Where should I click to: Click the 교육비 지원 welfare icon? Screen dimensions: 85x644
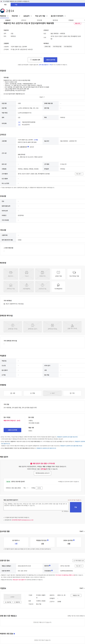58,274
